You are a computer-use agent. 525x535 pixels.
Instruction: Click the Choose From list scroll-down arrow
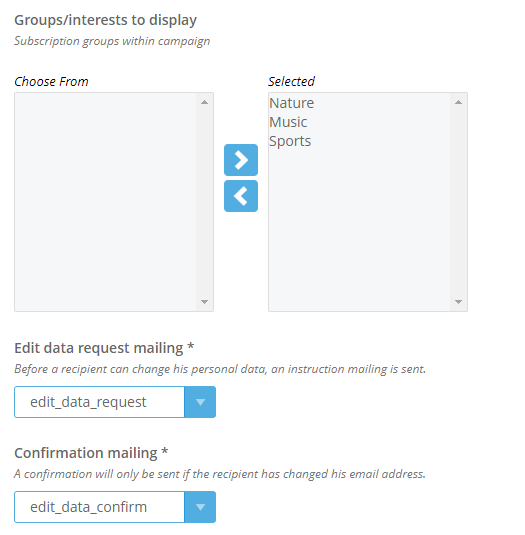(x=204, y=302)
